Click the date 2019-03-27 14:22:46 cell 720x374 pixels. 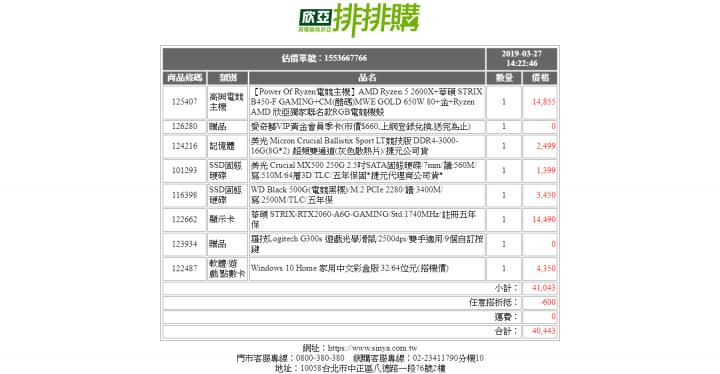pyautogui.click(x=522, y=58)
